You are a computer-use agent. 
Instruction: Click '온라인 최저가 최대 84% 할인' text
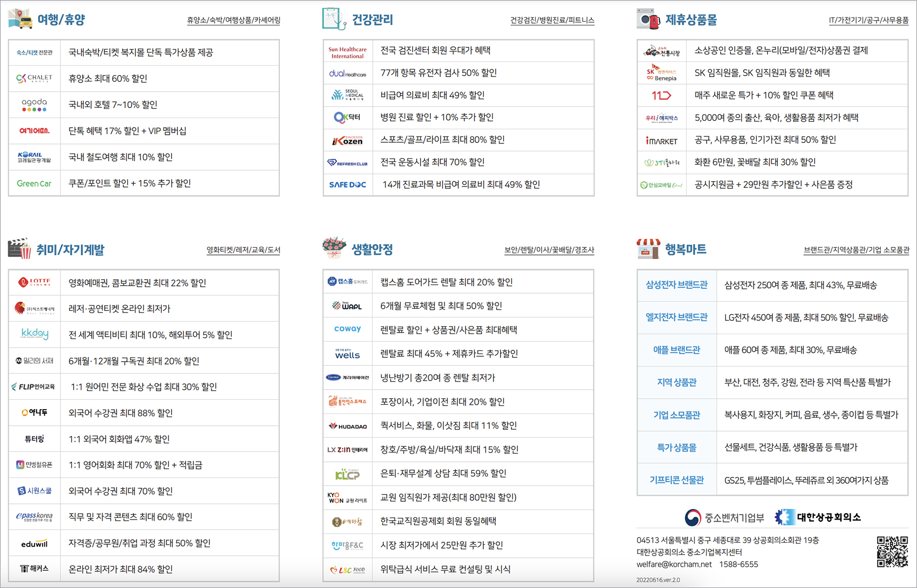(120, 569)
